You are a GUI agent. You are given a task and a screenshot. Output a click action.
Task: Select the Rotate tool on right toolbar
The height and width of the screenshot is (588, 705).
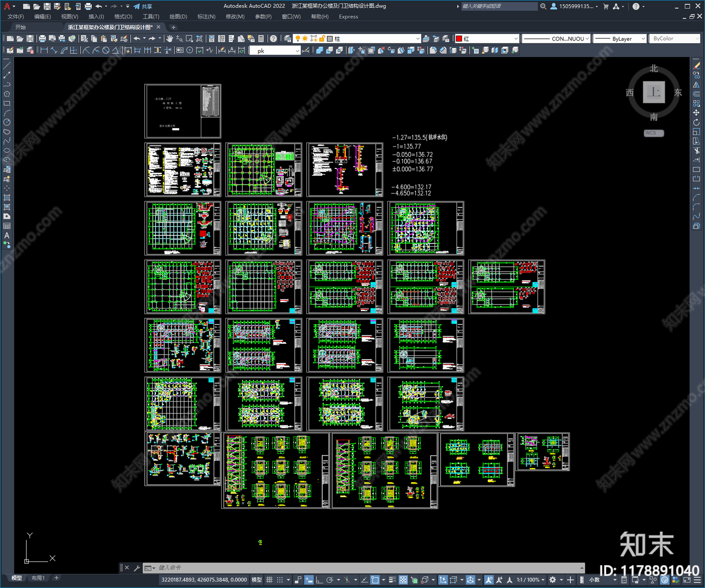coord(696,122)
